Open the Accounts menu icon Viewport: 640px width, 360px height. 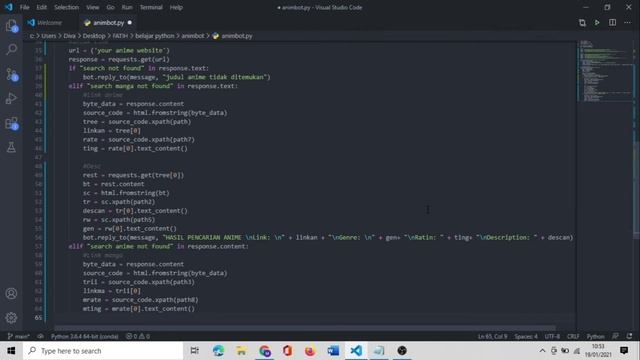(x=11, y=293)
